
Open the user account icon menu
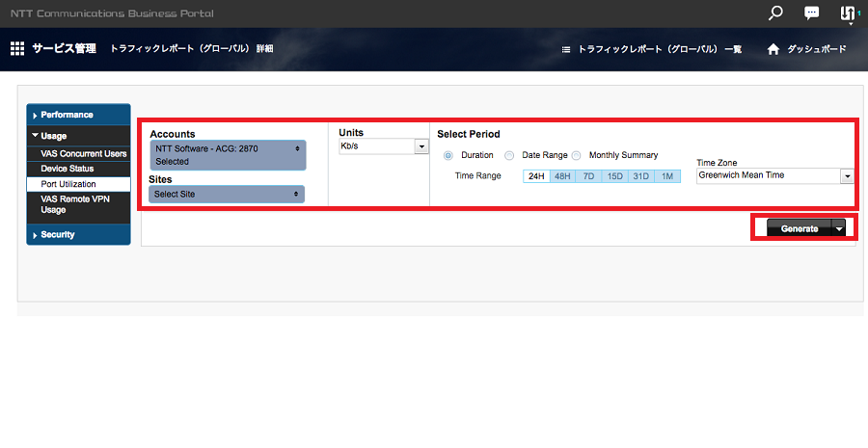[x=848, y=13]
